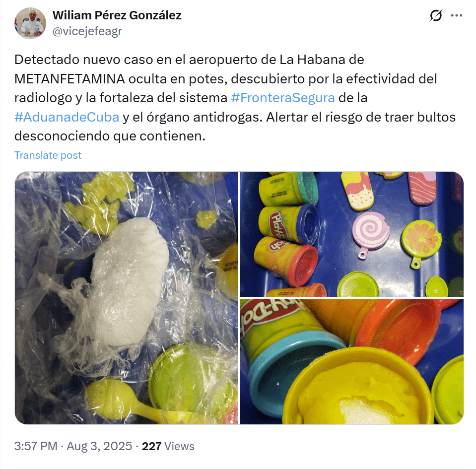The image size is (476, 469).
Task: Click the 'desconociendo que contienen' last line
Action: 110,136
